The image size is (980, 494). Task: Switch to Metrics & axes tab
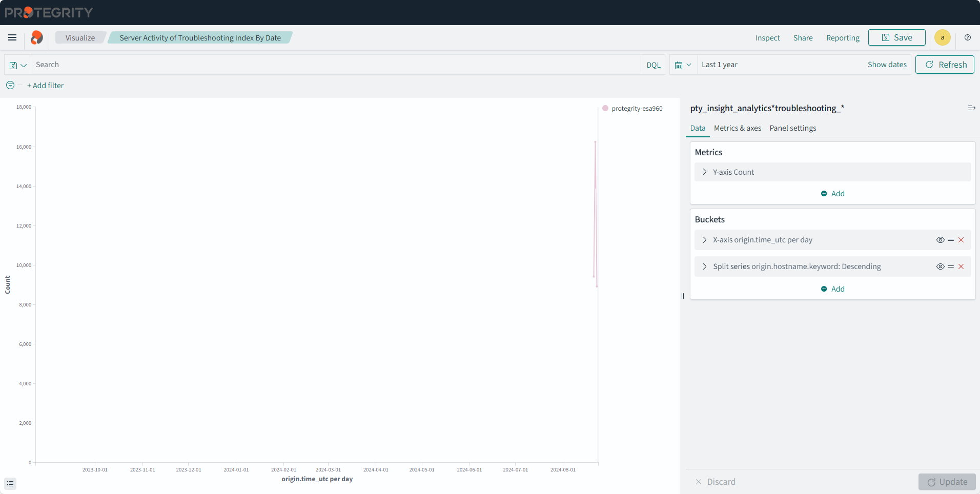point(737,128)
